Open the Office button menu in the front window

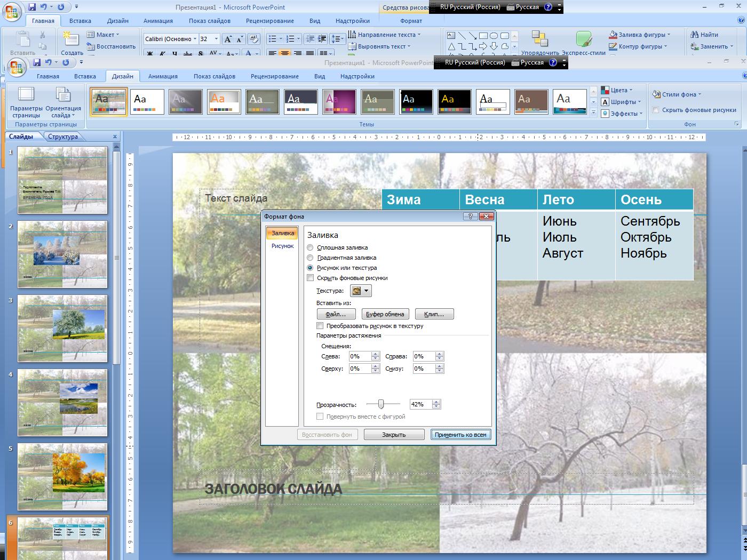click(x=16, y=67)
